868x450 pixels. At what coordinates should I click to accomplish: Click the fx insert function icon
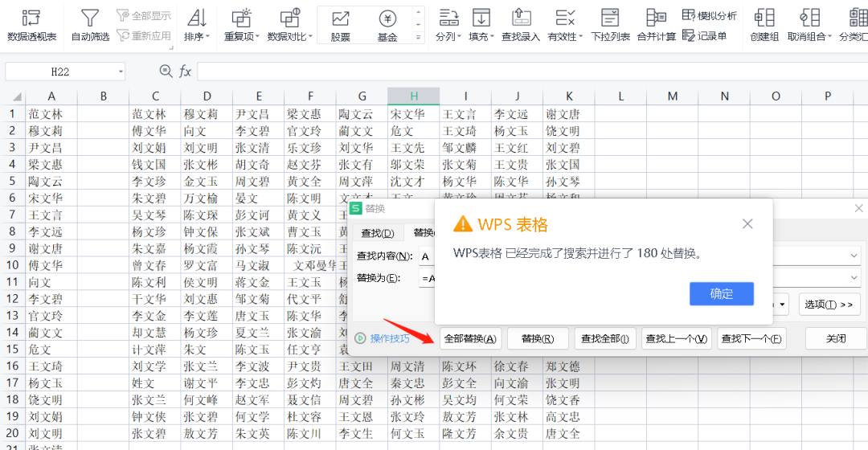click(186, 71)
